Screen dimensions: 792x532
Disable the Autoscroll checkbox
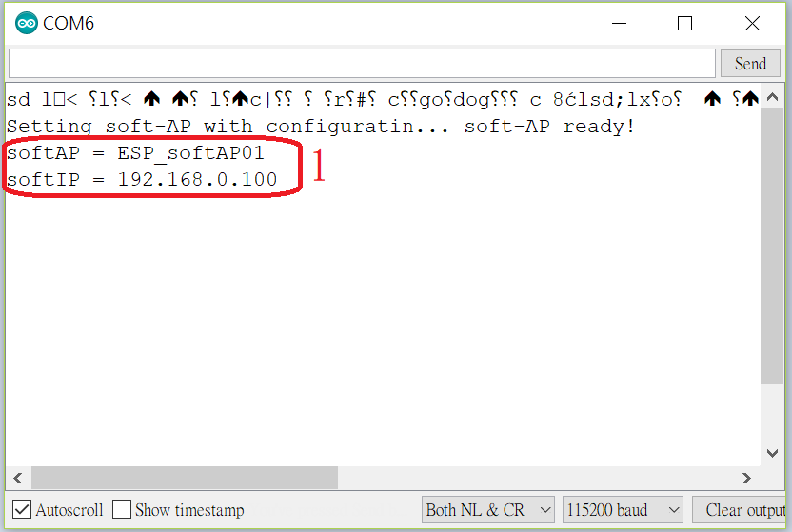point(22,509)
